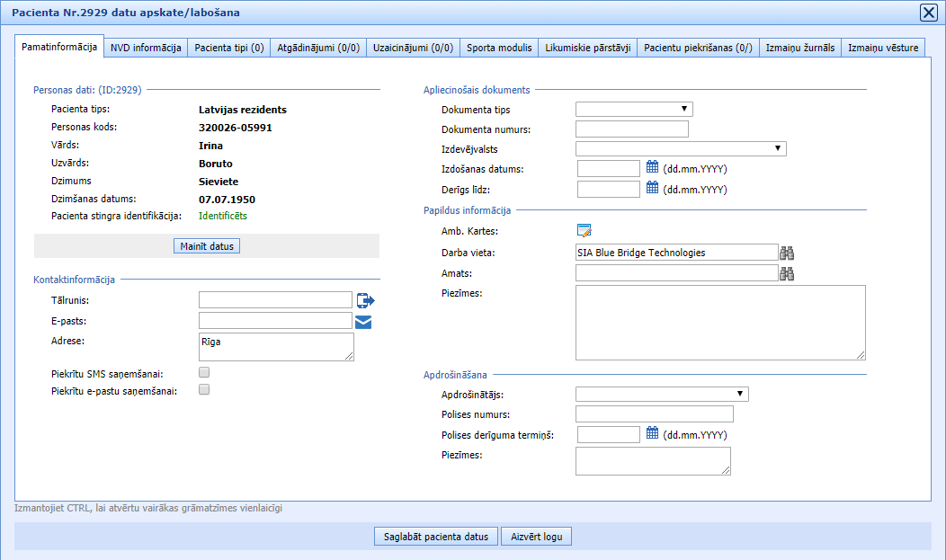The height and width of the screenshot is (560, 946).
Task: Open the Sporta modulis tab
Action: point(499,48)
